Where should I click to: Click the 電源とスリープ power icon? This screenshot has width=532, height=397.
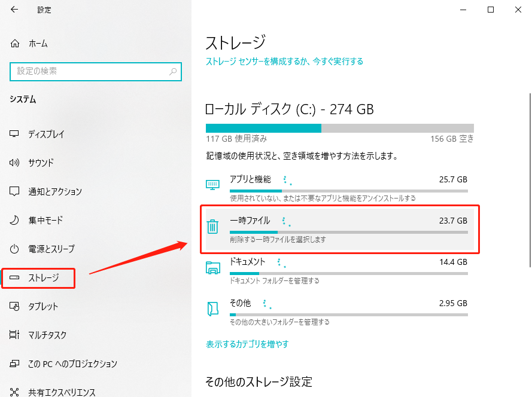[x=14, y=249]
